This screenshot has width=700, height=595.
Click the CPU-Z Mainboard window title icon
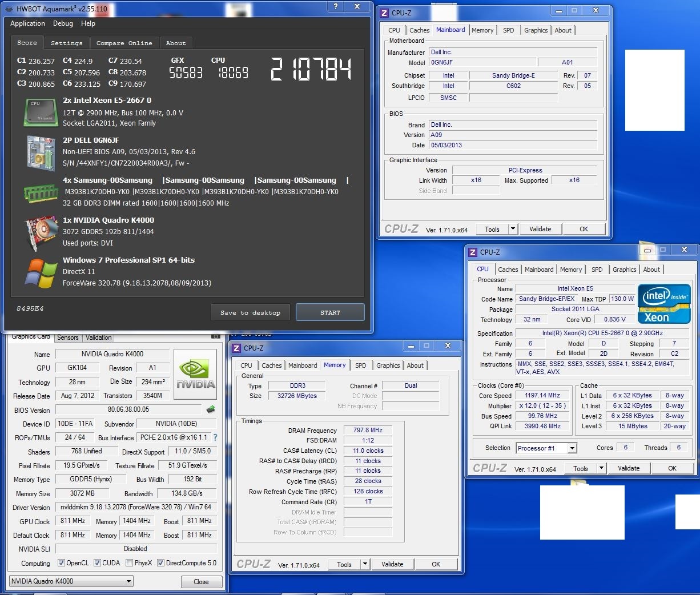(384, 13)
